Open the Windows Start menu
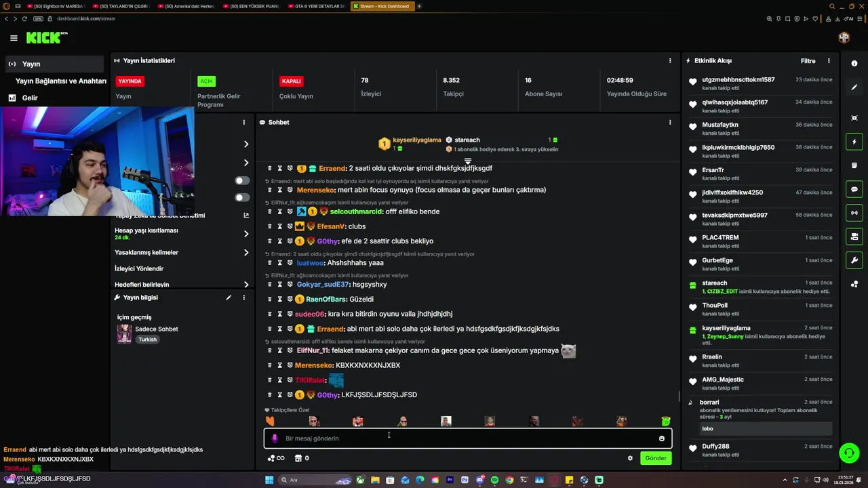Screen dimensions: 868x488 [x=269, y=480]
